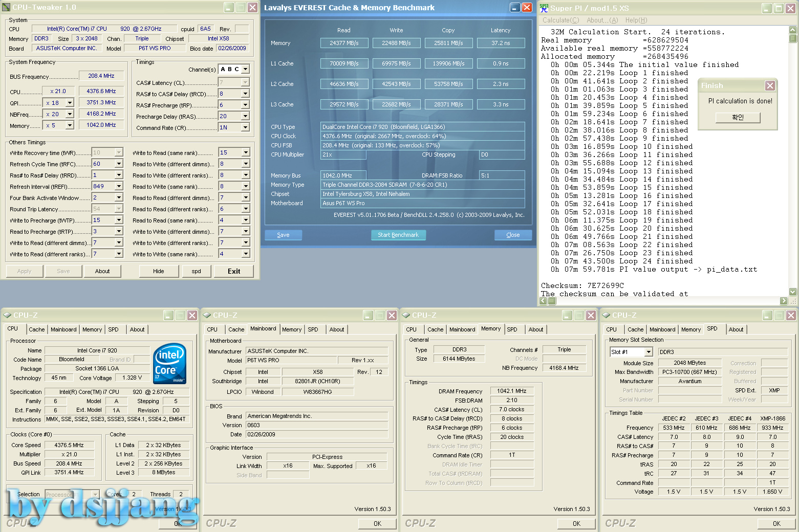Click OK in the CPU-Z SPD window
The width and height of the screenshot is (799, 532).
pos(776,523)
